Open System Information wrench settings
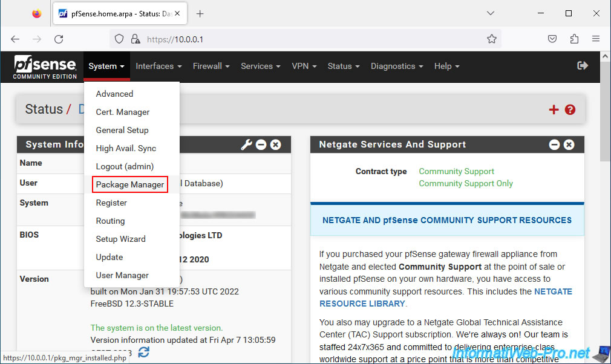 [x=246, y=145]
